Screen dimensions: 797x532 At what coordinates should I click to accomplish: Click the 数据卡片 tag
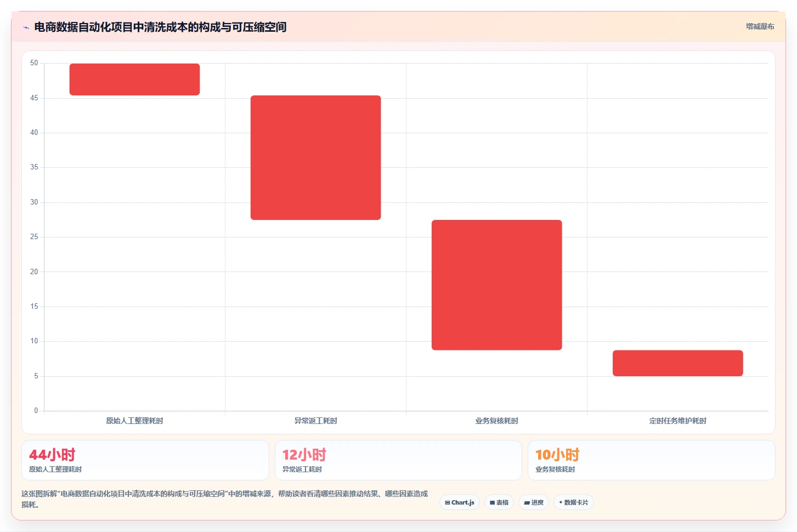(574, 502)
